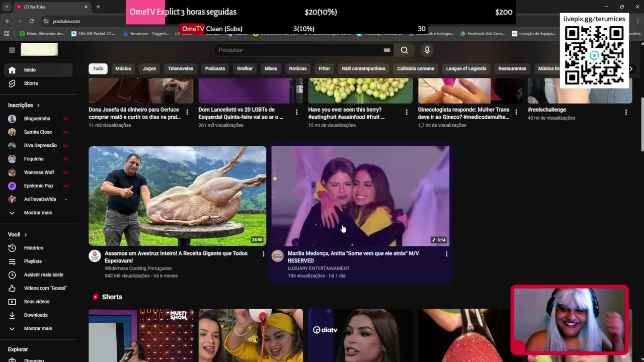
Task: Open options for #reelschallenge video
Action: coord(626,112)
